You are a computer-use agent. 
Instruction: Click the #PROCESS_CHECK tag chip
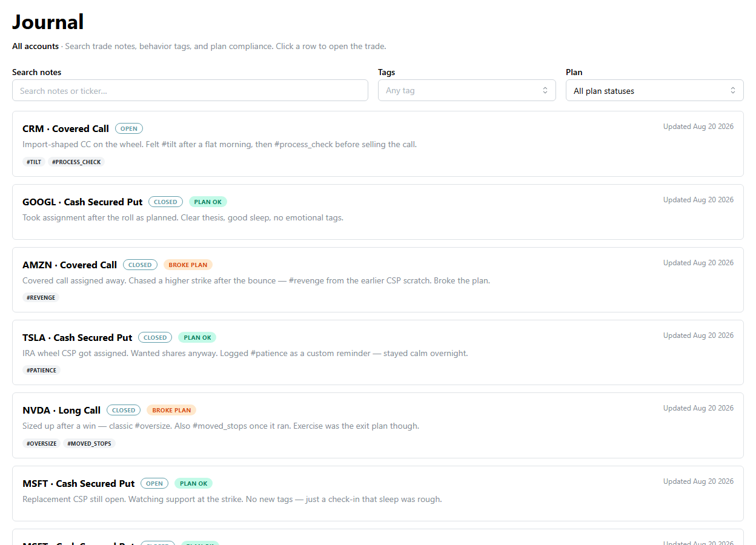[76, 162]
